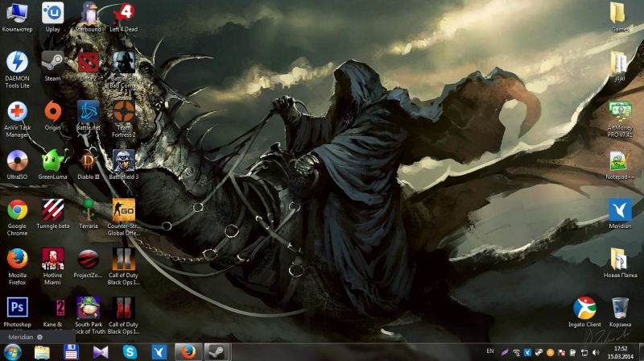644x361 pixels.
Task: Open the ProjectZomboid desktop shortcut
Action: pyautogui.click(x=88, y=263)
